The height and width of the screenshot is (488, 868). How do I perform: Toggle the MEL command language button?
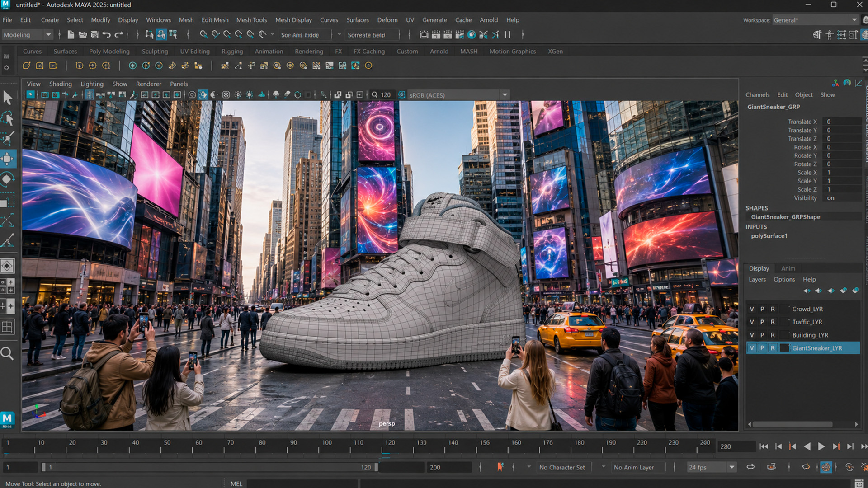click(236, 483)
